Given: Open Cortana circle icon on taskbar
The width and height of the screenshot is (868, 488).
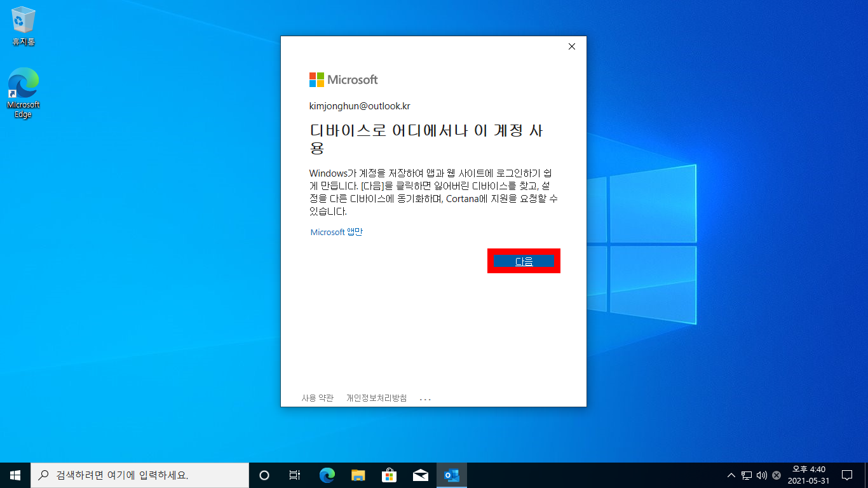Looking at the screenshot, I should click(x=264, y=475).
